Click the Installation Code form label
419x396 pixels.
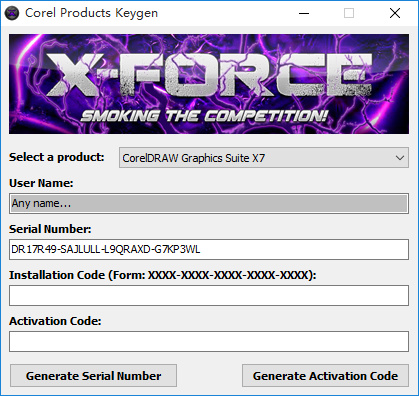pyautogui.click(x=163, y=275)
